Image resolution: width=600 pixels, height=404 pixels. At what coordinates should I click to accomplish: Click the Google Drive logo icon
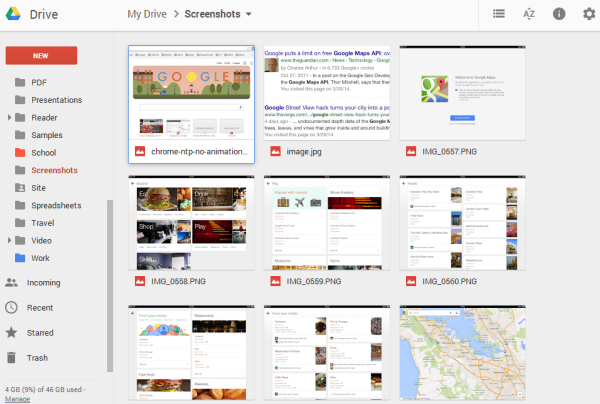click(13, 14)
